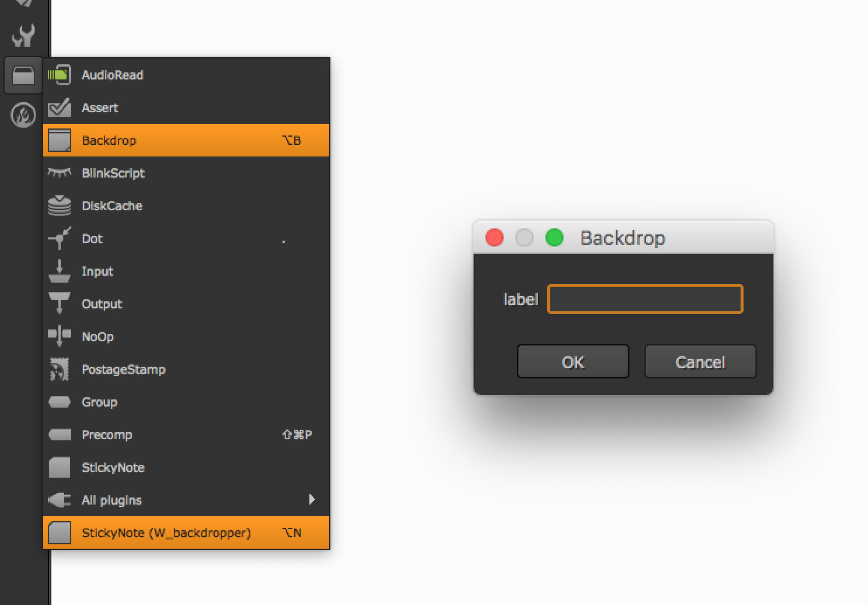Screen dimensions: 868x605
Task: Click the FurnaceCore flame toolbar icon
Action: click(x=23, y=115)
